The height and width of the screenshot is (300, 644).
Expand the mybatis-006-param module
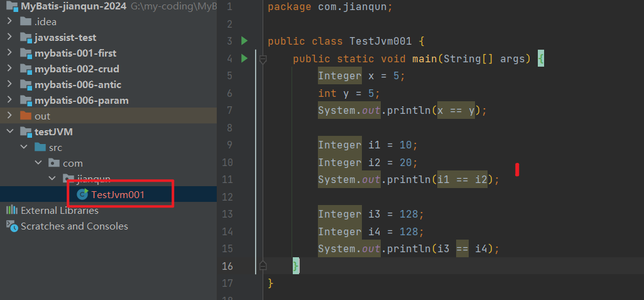(x=9, y=100)
